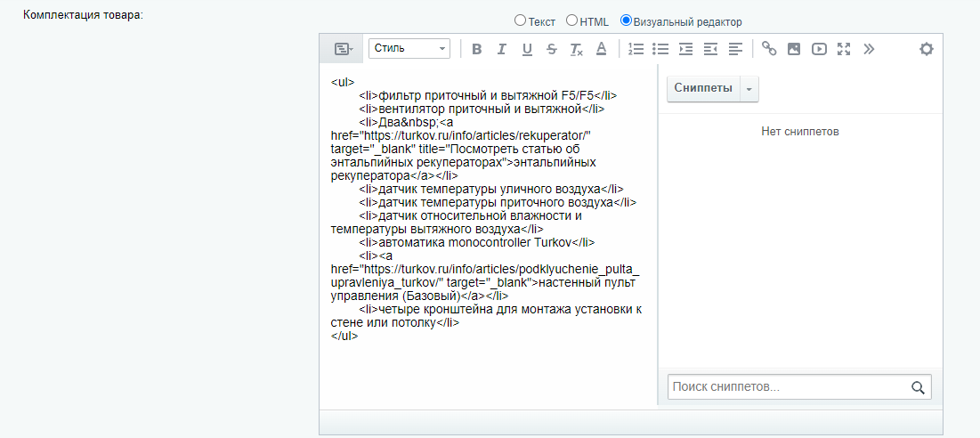Open the editor settings gear
Screen dimensions: 980x438
tap(927, 49)
